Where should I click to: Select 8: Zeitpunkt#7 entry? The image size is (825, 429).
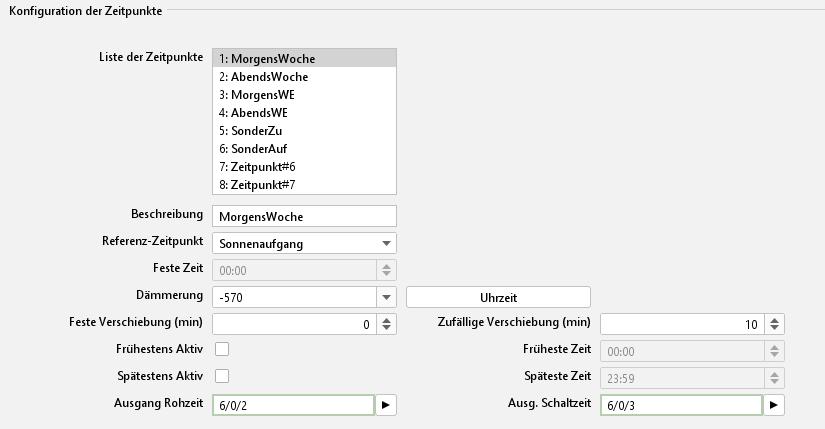pyautogui.click(x=257, y=185)
